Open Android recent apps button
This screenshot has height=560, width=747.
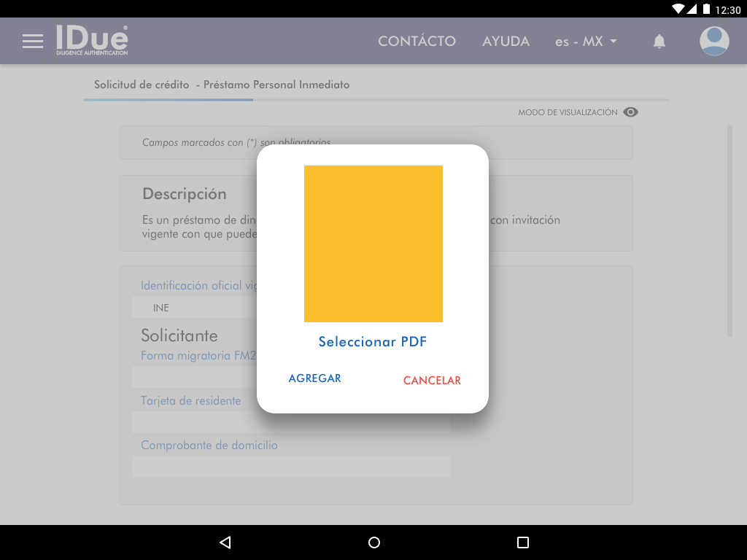tap(522, 542)
